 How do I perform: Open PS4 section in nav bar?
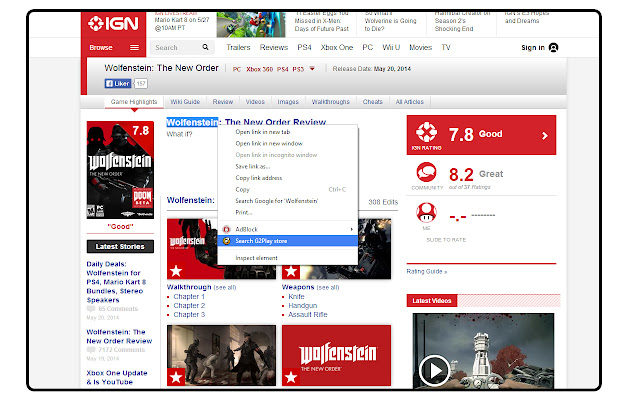point(304,47)
